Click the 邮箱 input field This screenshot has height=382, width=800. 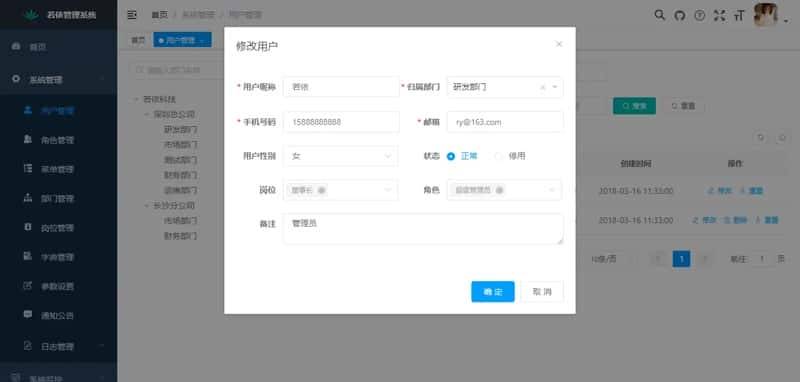pyautogui.click(x=505, y=122)
